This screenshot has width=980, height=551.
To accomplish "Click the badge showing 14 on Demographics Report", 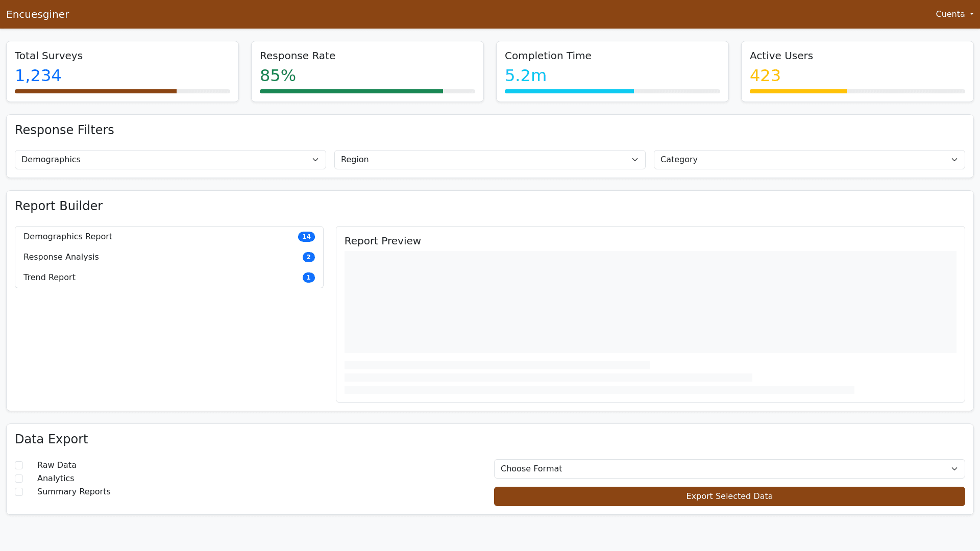I will click(306, 237).
